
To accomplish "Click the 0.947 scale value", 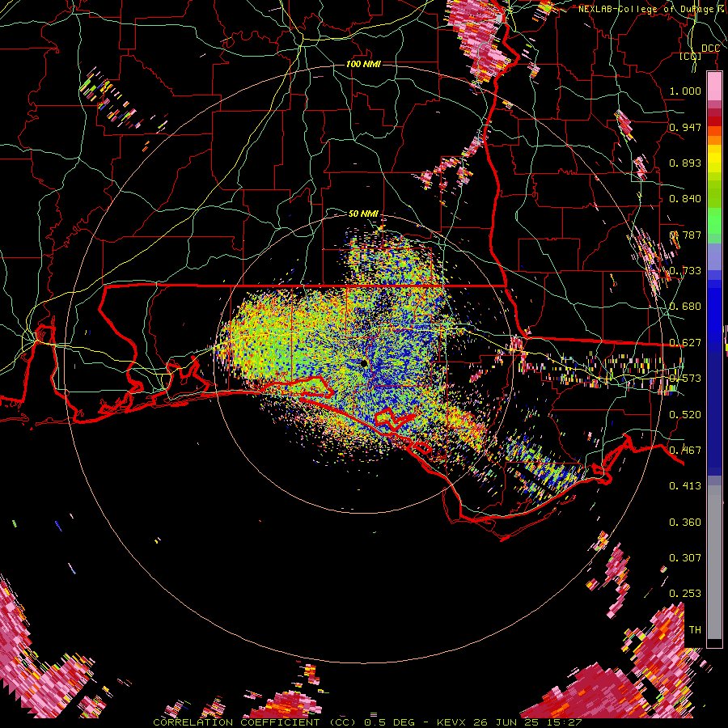I will 685,127.
